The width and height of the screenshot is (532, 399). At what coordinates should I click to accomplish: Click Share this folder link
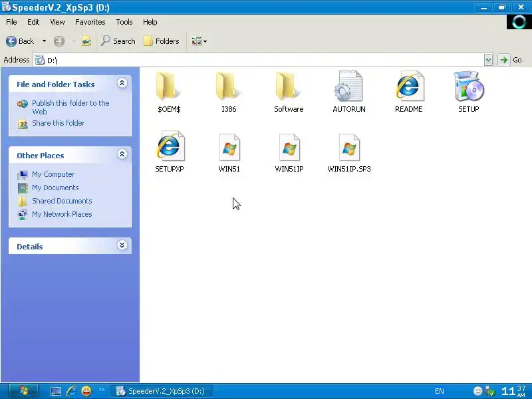[59, 123]
